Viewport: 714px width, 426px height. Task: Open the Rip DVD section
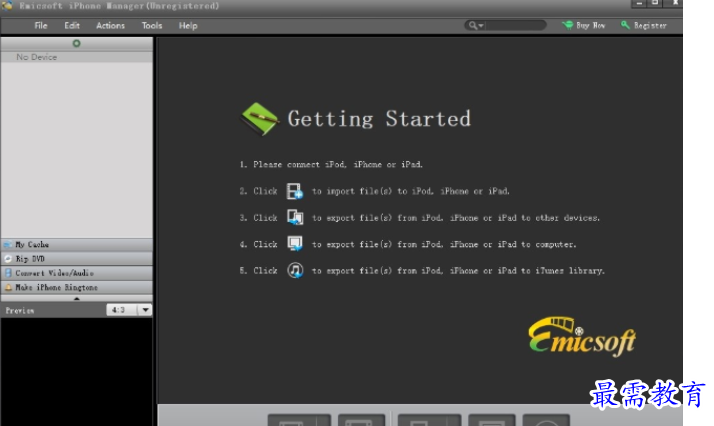click(76, 259)
